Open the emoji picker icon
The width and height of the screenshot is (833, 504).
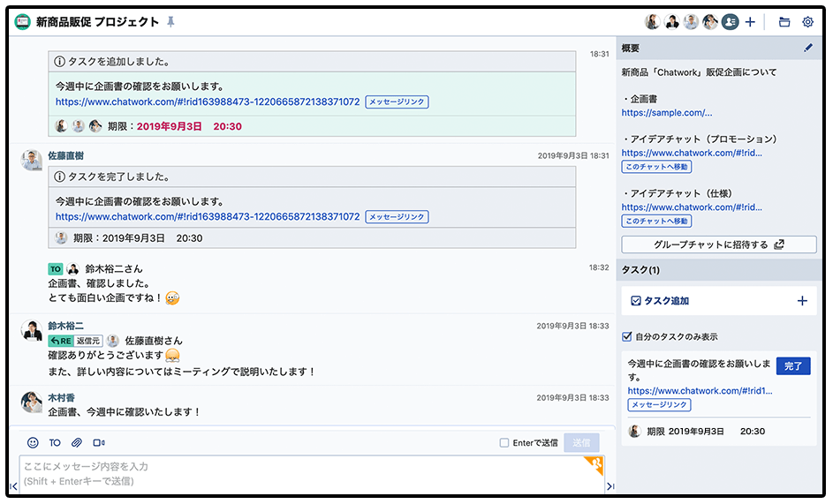[33, 442]
